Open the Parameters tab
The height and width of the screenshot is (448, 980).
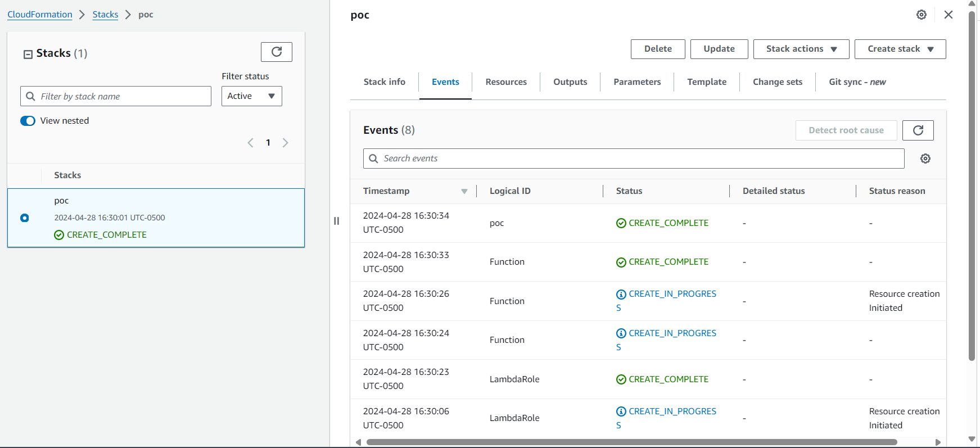(x=637, y=82)
